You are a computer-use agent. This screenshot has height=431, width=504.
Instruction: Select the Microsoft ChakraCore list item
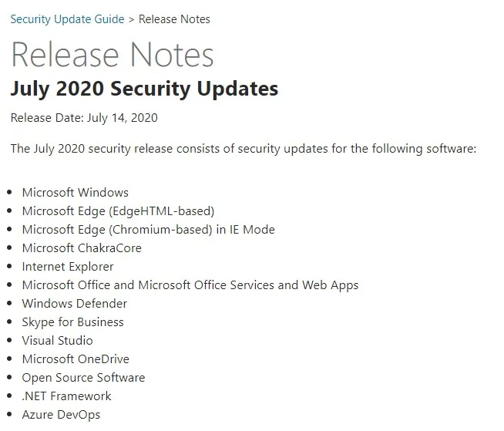pyautogui.click(x=82, y=248)
